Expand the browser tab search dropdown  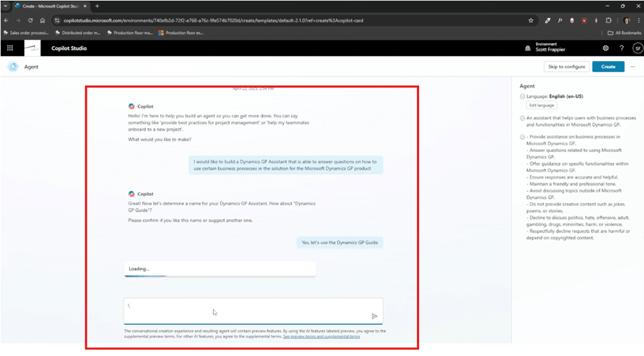[x=6, y=6]
